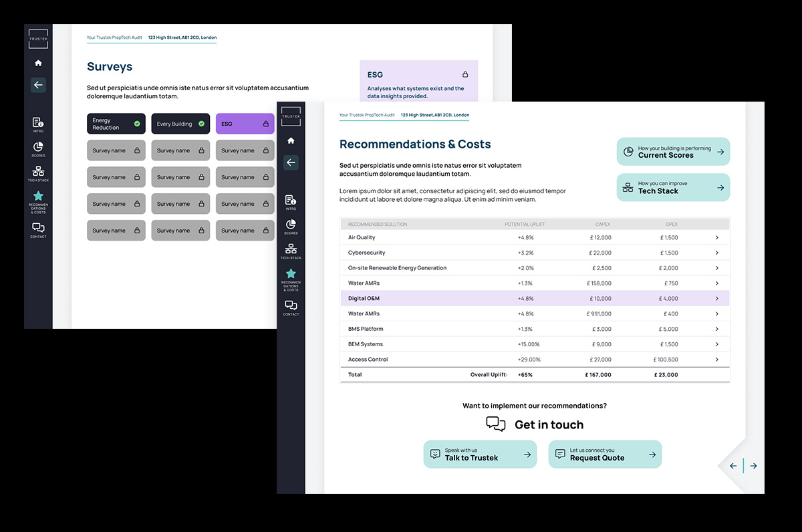Click the Request Quote button
Viewport: 802px width, 532px height.
coord(605,454)
